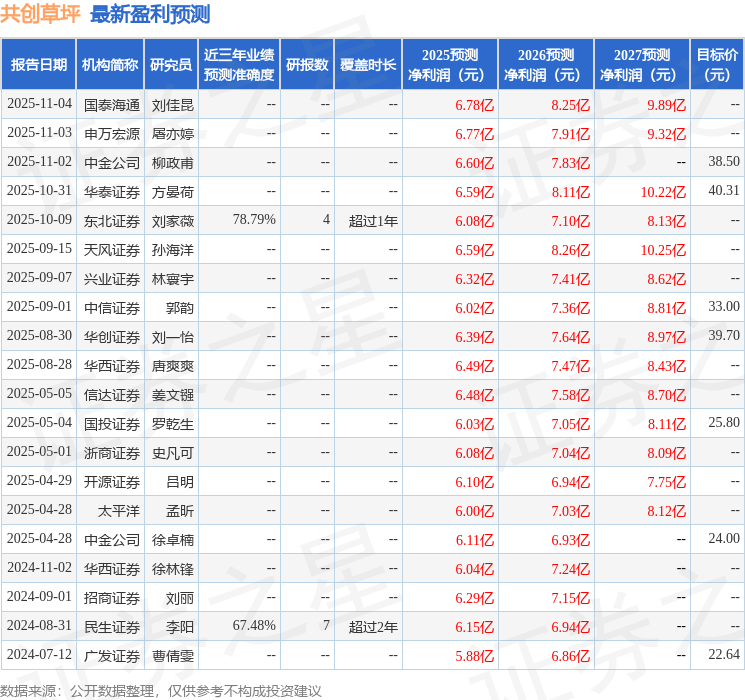Select institution 信达证券
This screenshot has height=700, width=745.
coord(112,395)
